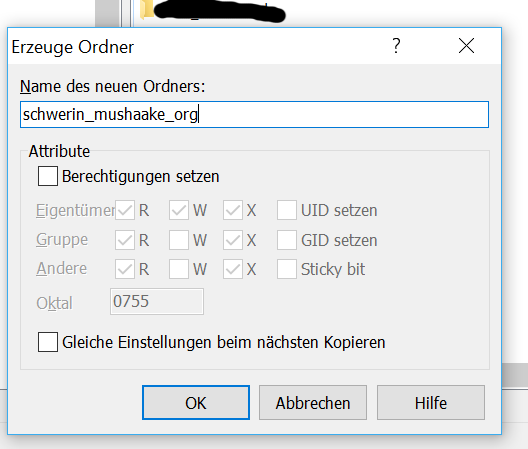Close the Erzeuge Ordner dialog with the X
Image resolution: width=528 pixels, height=449 pixels.
pos(466,45)
